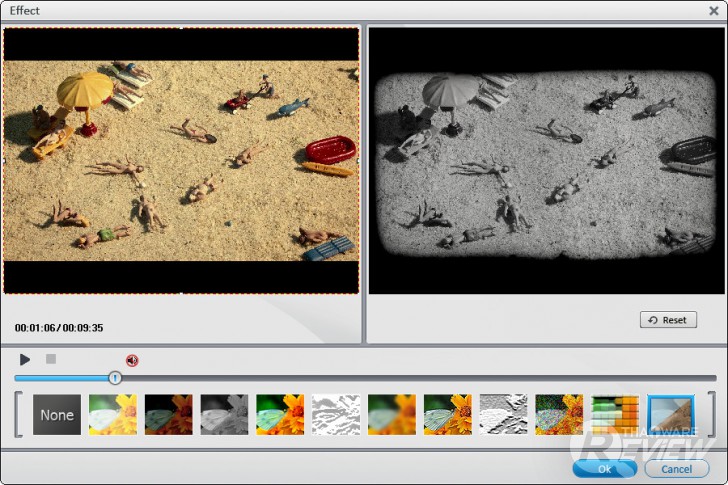The height and width of the screenshot is (485, 728).
Task: Select the colorful noise effect thumbnail
Action: pyautogui.click(x=559, y=414)
